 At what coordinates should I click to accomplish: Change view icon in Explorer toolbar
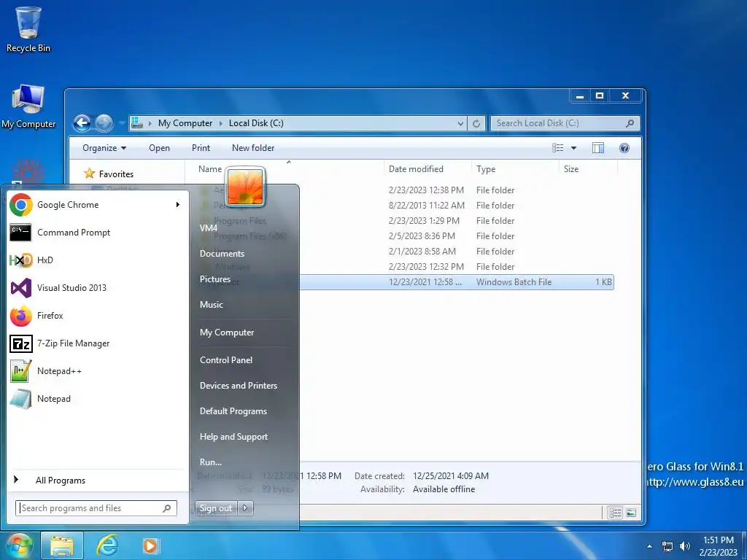coord(558,148)
